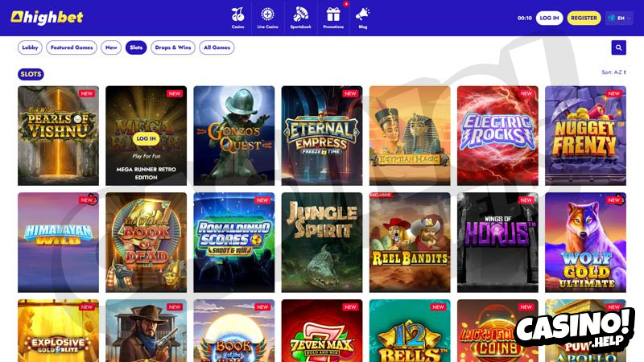Image resolution: width=644 pixels, height=362 pixels.
Task: Open Eternal Empress game tile
Action: point(322,136)
